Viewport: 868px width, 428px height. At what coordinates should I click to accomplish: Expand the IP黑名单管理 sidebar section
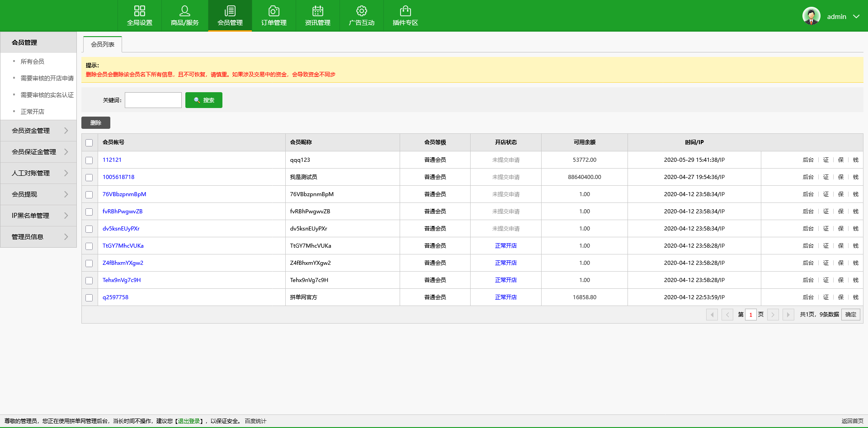click(38, 216)
